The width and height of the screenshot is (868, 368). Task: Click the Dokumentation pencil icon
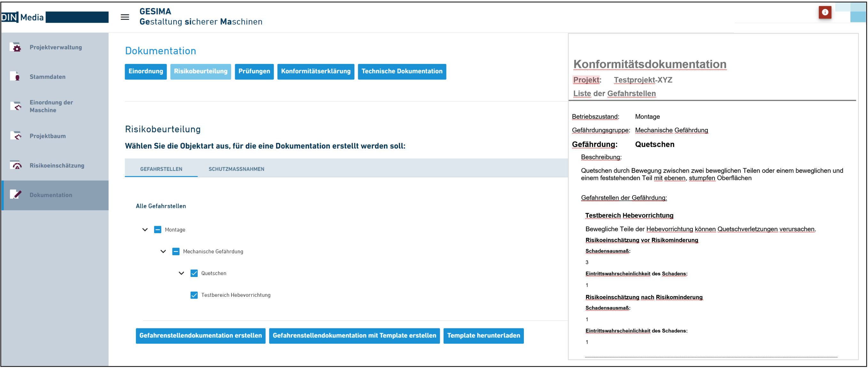coord(15,195)
